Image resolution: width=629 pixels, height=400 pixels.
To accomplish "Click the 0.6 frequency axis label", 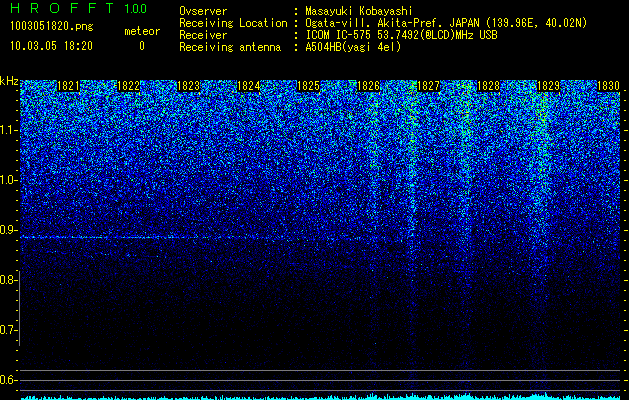I will point(8,380).
